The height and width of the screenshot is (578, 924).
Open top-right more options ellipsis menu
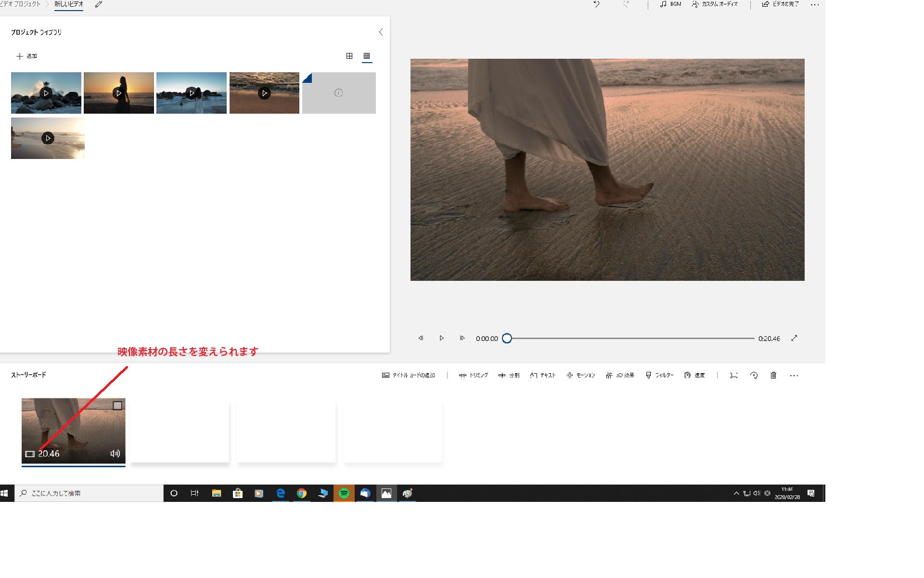pyautogui.click(x=814, y=4)
